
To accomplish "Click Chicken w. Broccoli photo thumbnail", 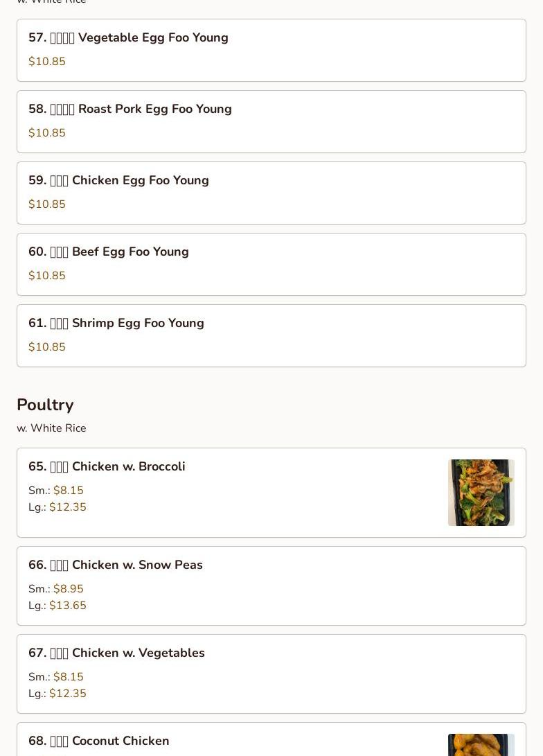I will click(x=481, y=492).
